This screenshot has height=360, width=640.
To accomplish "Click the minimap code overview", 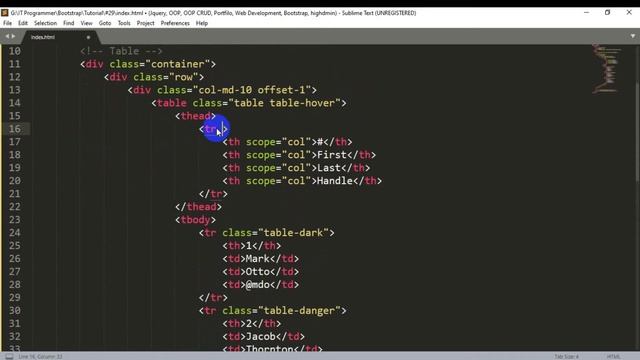I will pos(607,69).
